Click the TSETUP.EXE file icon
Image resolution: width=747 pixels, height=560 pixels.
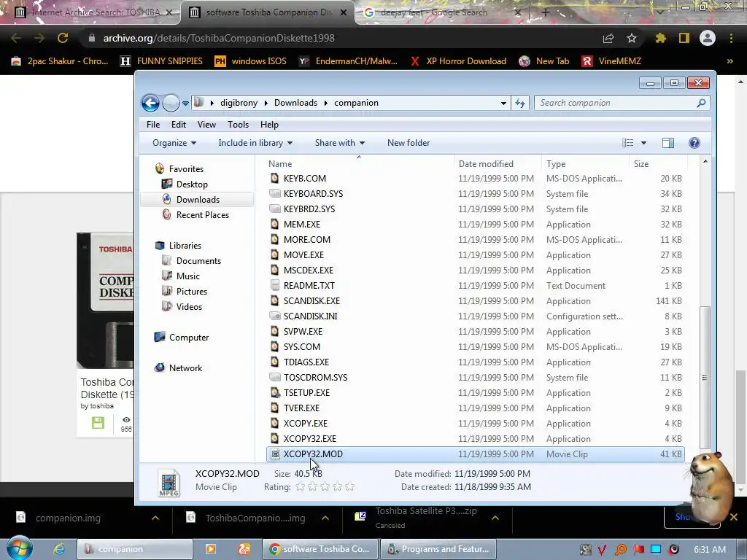[x=274, y=392]
